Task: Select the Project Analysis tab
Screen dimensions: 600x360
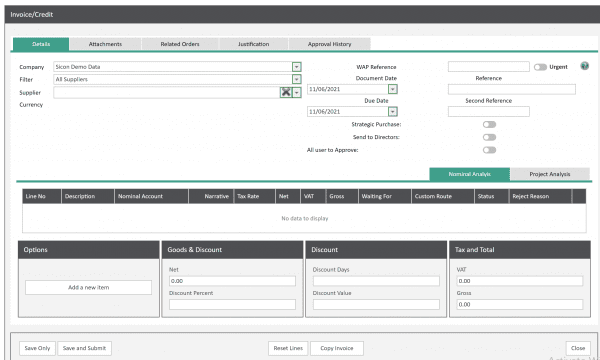Action: click(x=550, y=174)
